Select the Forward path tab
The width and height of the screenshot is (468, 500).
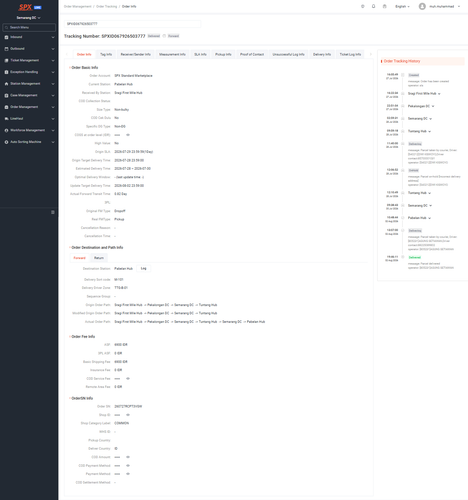point(79,258)
